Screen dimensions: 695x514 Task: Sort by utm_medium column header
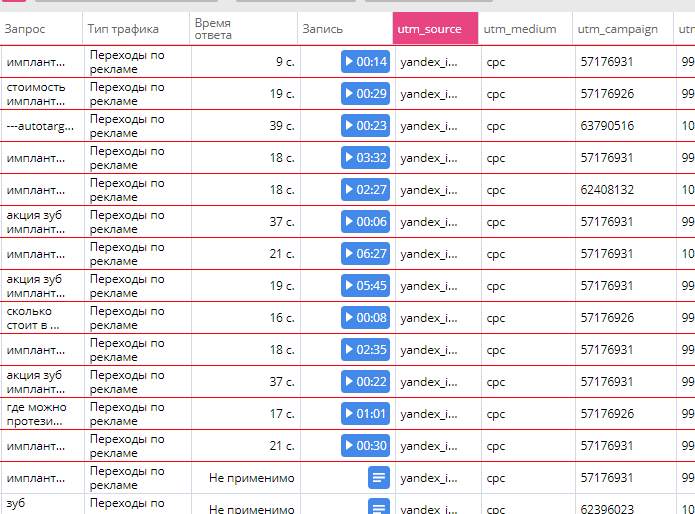[x=525, y=29]
